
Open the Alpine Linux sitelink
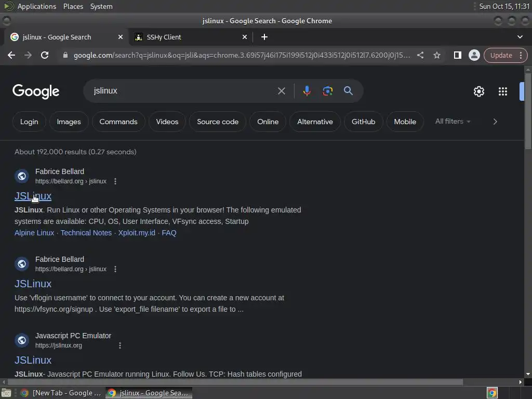pos(34,233)
